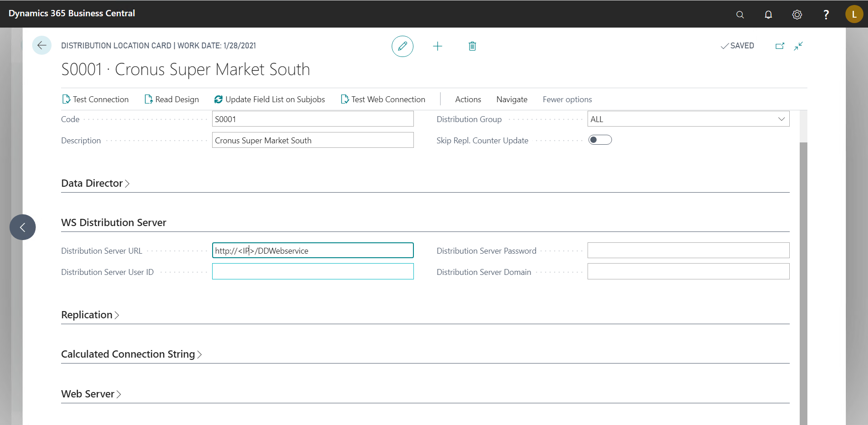This screenshot has width=868, height=425.
Task: Click the Distribution Server Domain field
Action: click(x=688, y=271)
